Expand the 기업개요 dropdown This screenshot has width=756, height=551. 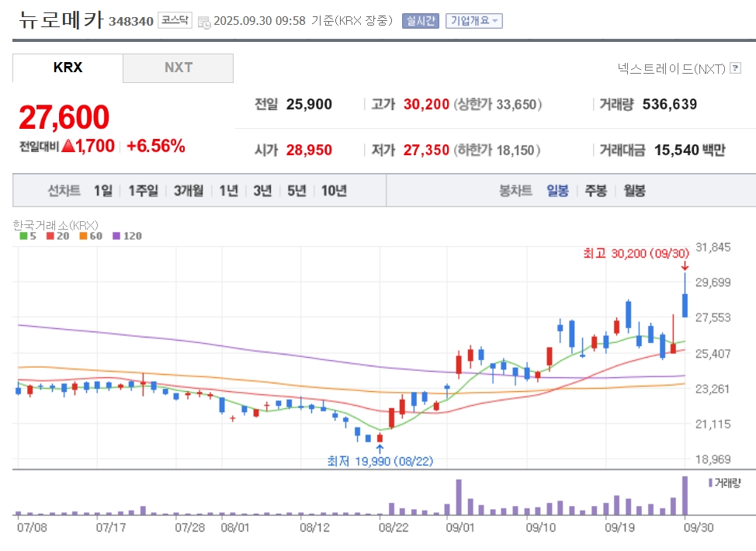click(x=473, y=21)
